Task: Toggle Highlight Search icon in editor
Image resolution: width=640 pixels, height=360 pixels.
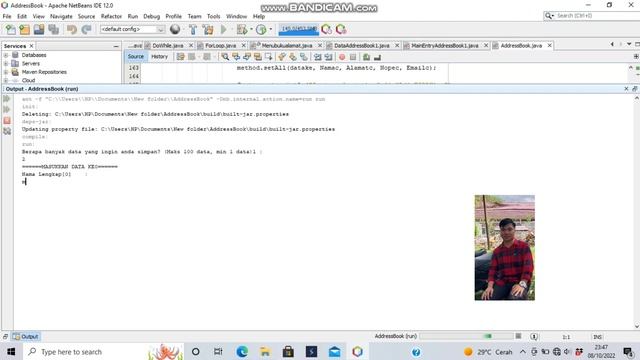Action: [x=258, y=57]
